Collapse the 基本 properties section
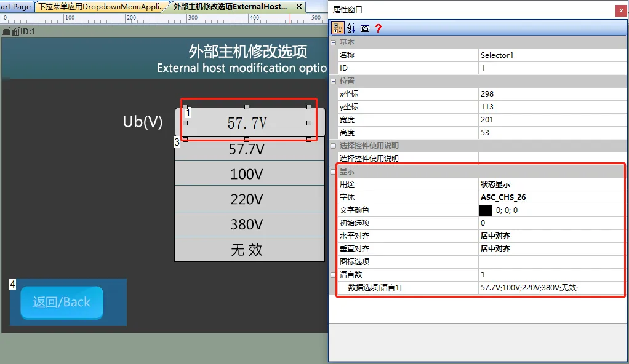The height and width of the screenshot is (364, 629). [x=332, y=42]
